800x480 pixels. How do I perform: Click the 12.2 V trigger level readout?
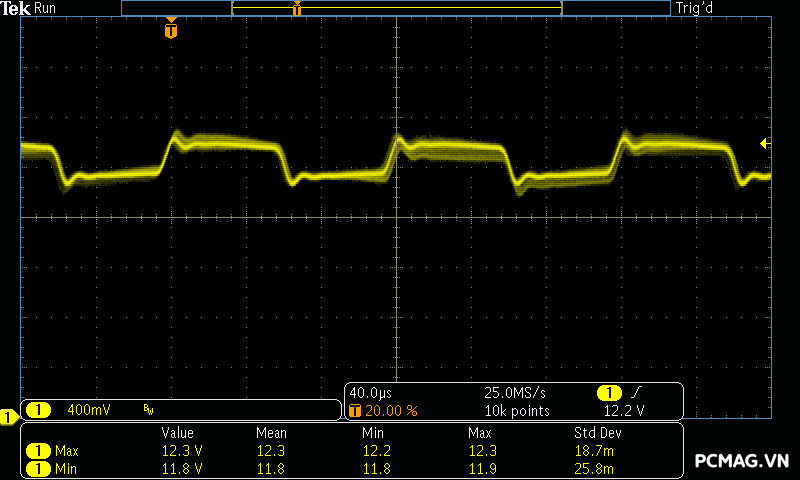tap(624, 411)
